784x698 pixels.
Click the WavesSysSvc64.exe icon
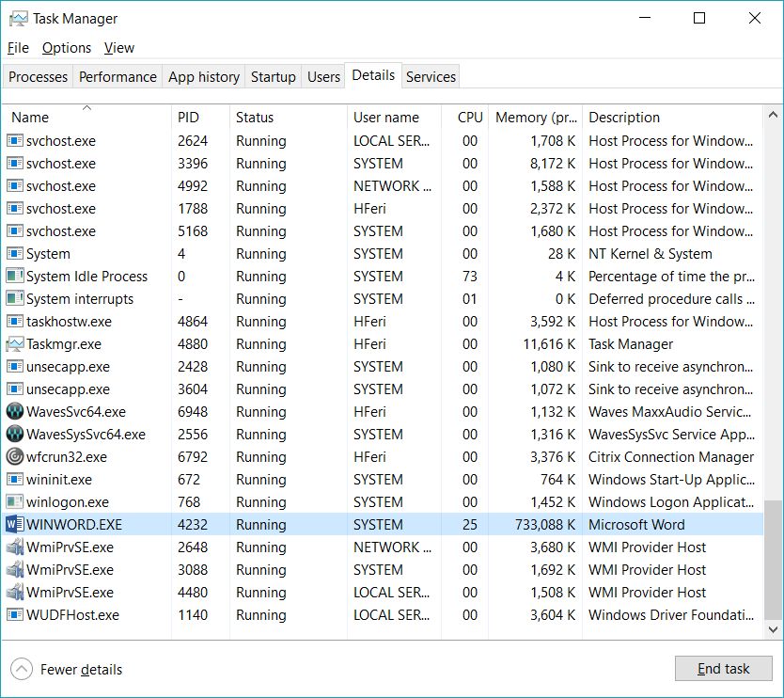pos(14,435)
